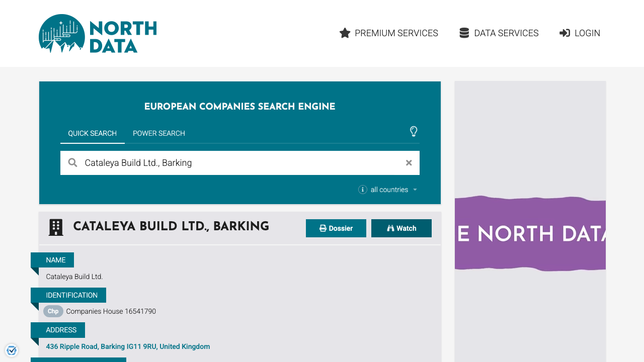644x362 pixels.
Task: Clear the search field with the X
Action: 409,162
